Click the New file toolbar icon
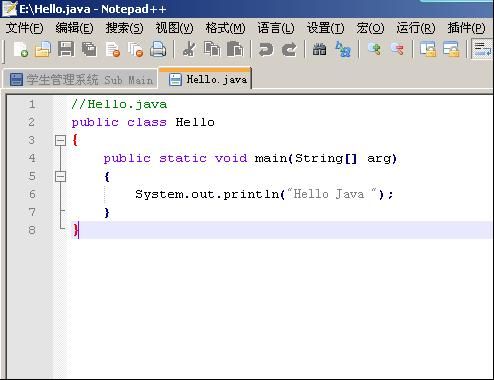The height and width of the screenshot is (380, 494). pyautogui.click(x=20, y=50)
